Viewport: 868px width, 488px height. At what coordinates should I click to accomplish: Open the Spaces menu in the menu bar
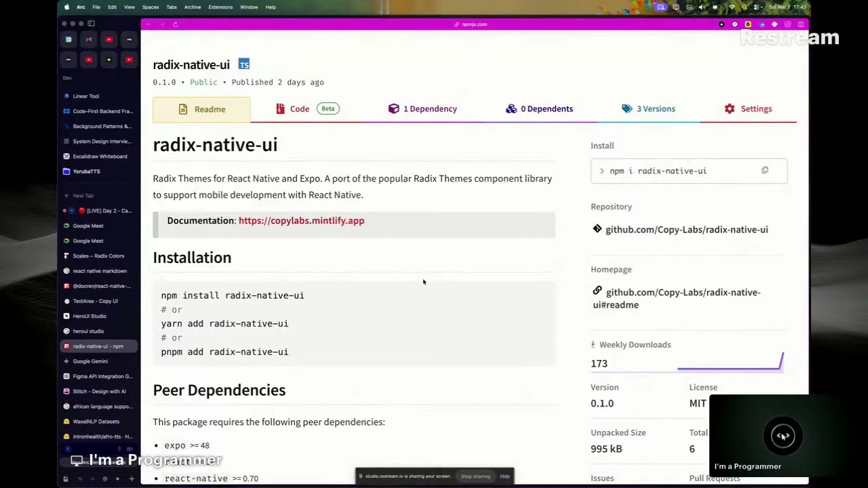pyautogui.click(x=151, y=7)
